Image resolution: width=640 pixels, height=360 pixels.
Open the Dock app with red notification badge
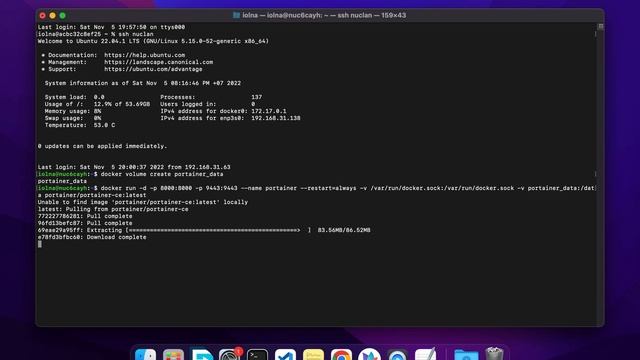click(x=230, y=355)
